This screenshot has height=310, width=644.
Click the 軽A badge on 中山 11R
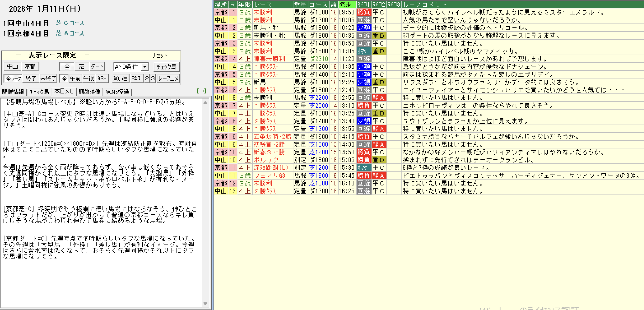point(379,176)
